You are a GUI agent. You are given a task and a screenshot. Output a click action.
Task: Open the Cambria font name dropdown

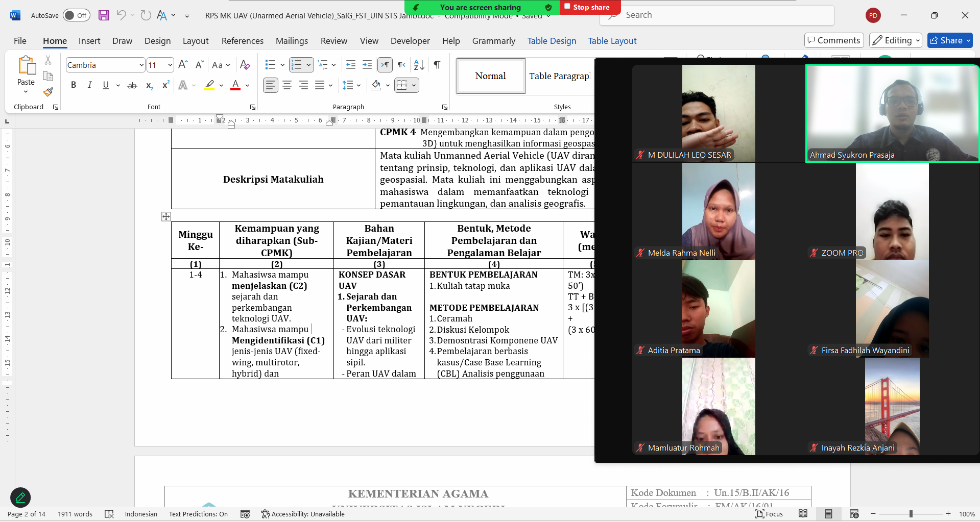click(x=141, y=65)
